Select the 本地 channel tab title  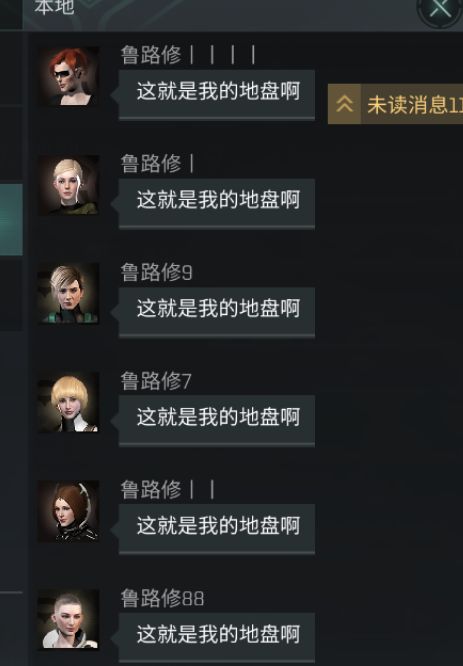point(54,7)
